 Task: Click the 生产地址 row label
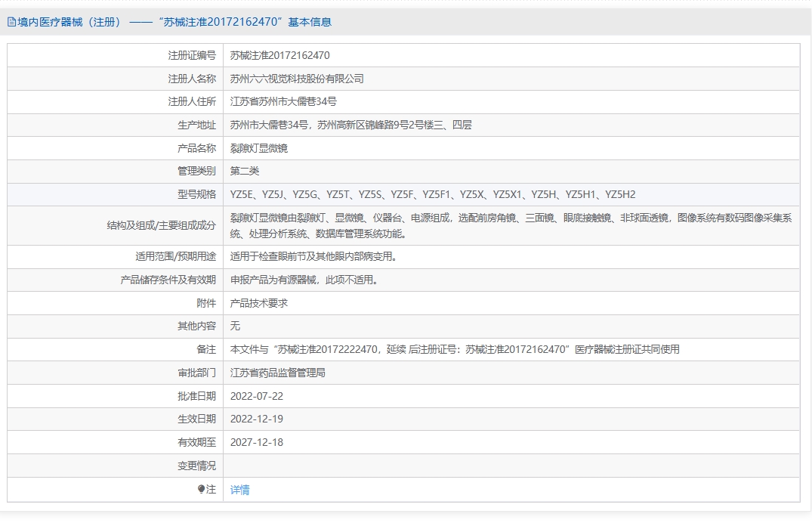196,125
